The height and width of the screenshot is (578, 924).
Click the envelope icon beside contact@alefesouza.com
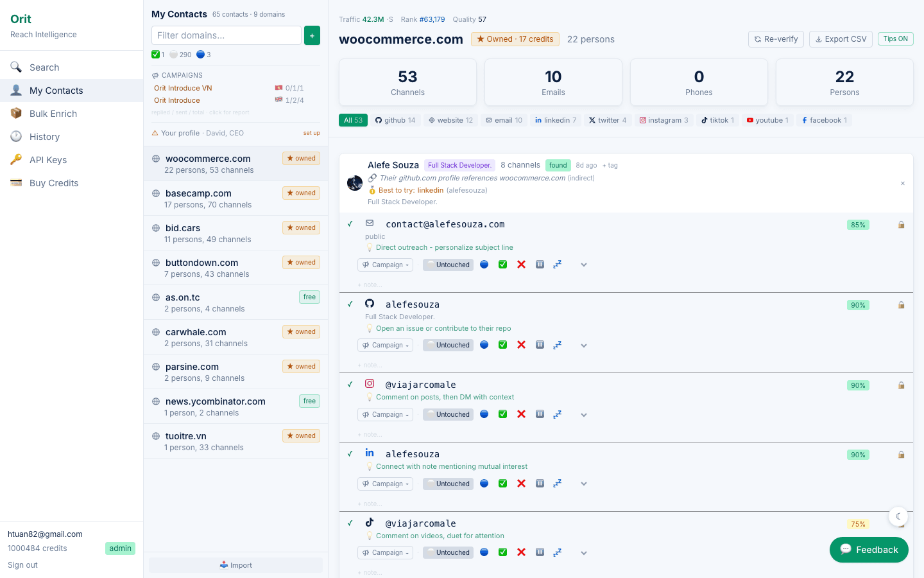click(x=370, y=223)
